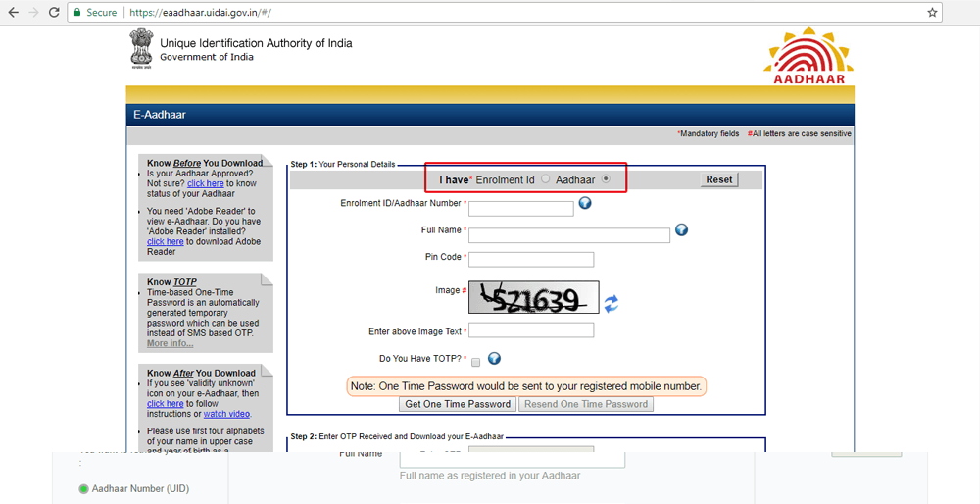Click the Enter above Image Text field

click(x=531, y=330)
